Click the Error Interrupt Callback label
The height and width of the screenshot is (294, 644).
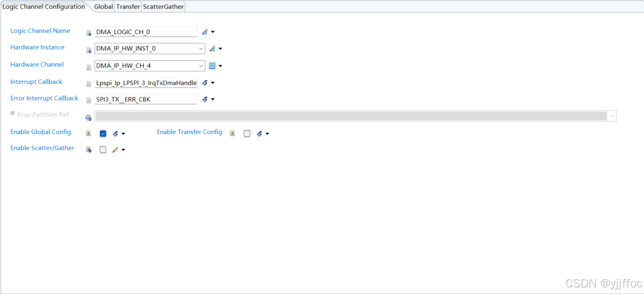45,98
